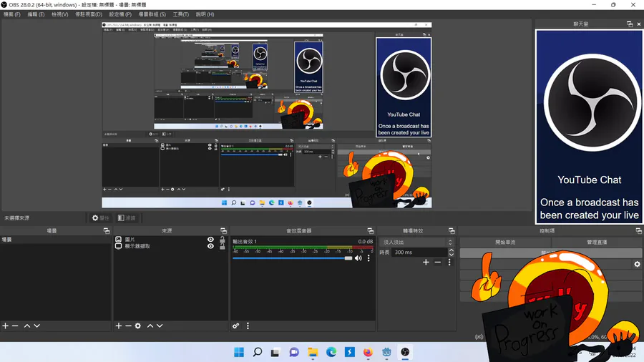
Task: Click the monitor icon for 顯示器擷取 source
Action: 118,246
